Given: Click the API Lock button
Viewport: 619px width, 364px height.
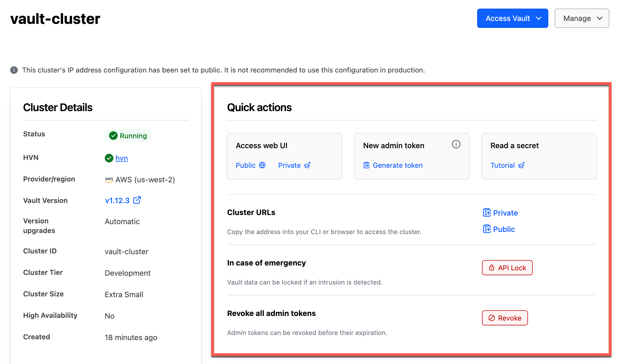Looking at the screenshot, I should coord(507,268).
